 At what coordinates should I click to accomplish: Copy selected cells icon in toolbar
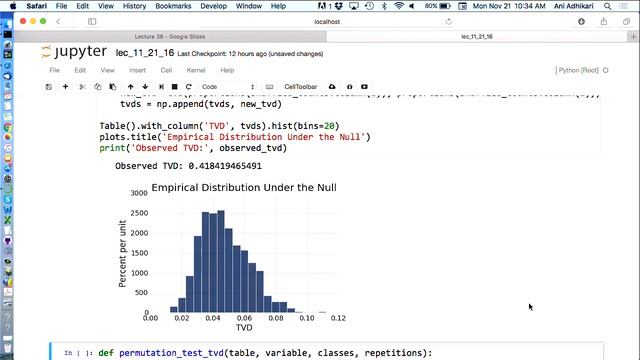[98, 87]
